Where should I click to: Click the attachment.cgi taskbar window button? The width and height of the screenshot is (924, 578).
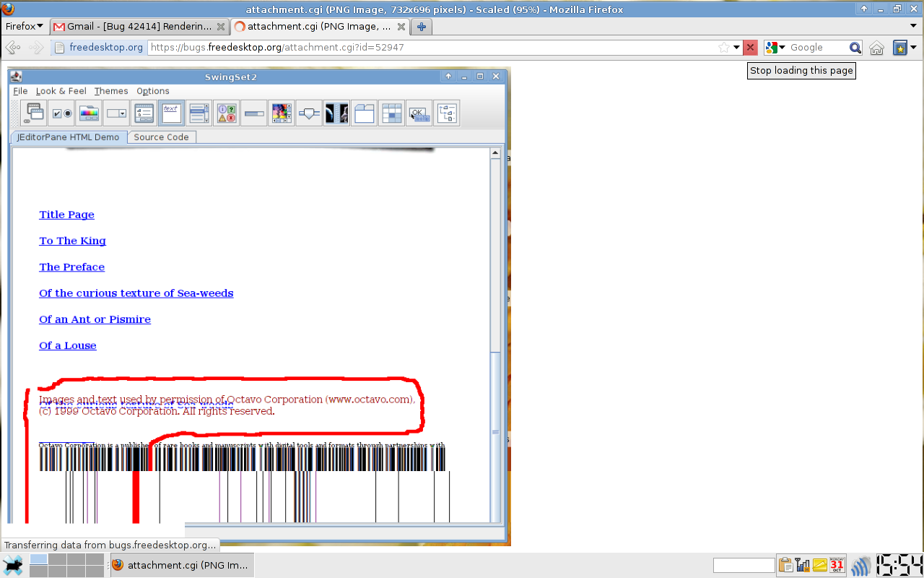182,565
